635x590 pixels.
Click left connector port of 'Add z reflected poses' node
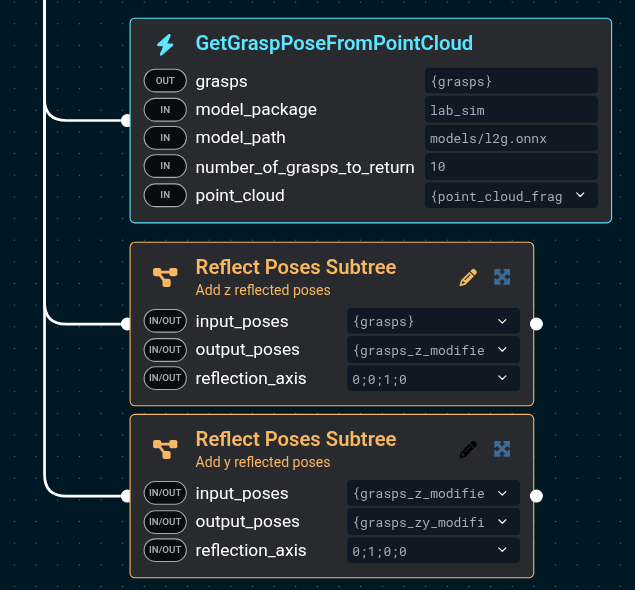click(x=126, y=324)
